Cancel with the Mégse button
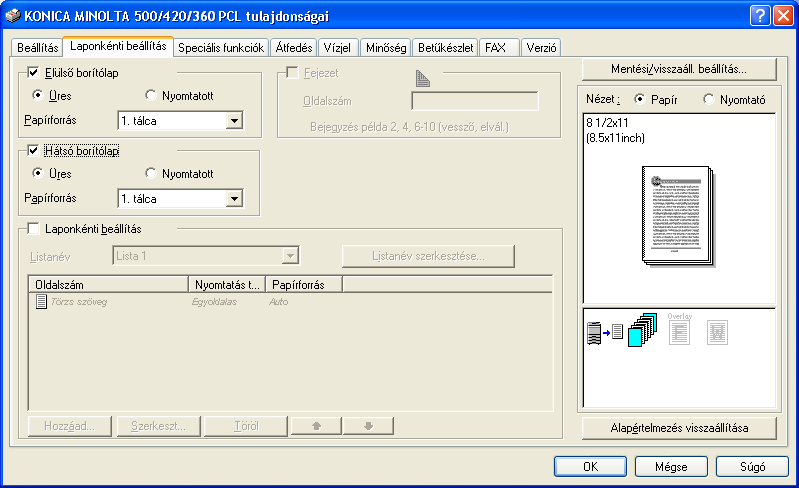The image size is (799, 488). click(x=671, y=467)
